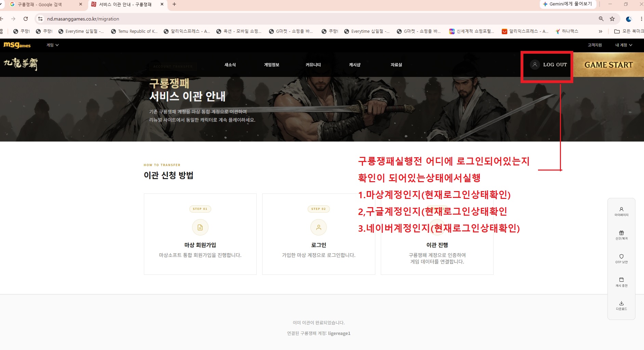644x350 pixels.
Task: Select the 마상 회원가입 step card title
Action: [200, 245]
